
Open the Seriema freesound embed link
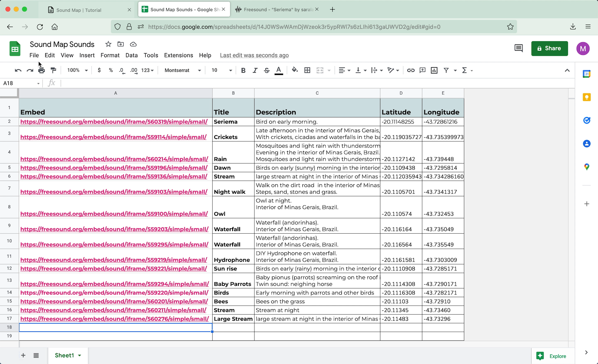click(x=114, y=122)
